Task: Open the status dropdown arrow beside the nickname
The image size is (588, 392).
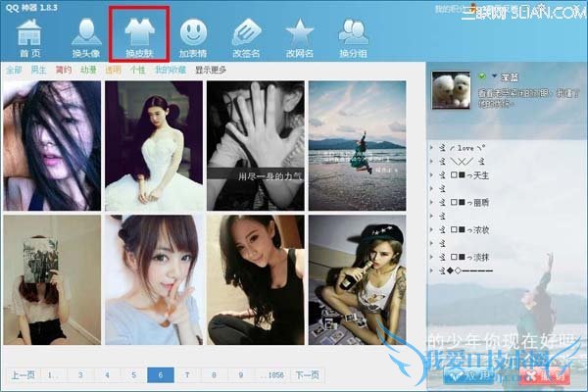Action: [494, 76]
